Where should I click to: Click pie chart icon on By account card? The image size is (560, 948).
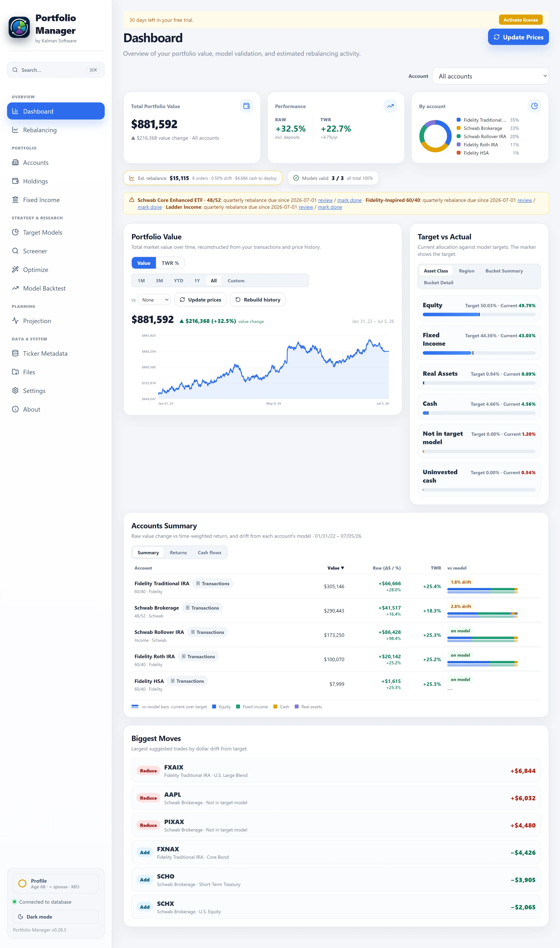click(534, 106)
